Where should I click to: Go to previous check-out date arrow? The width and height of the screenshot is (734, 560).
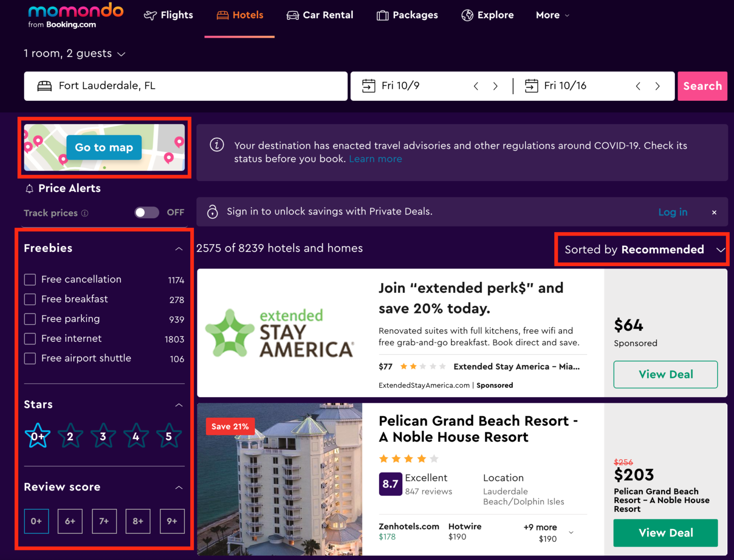pyautogui.click(x=638, y=86)
